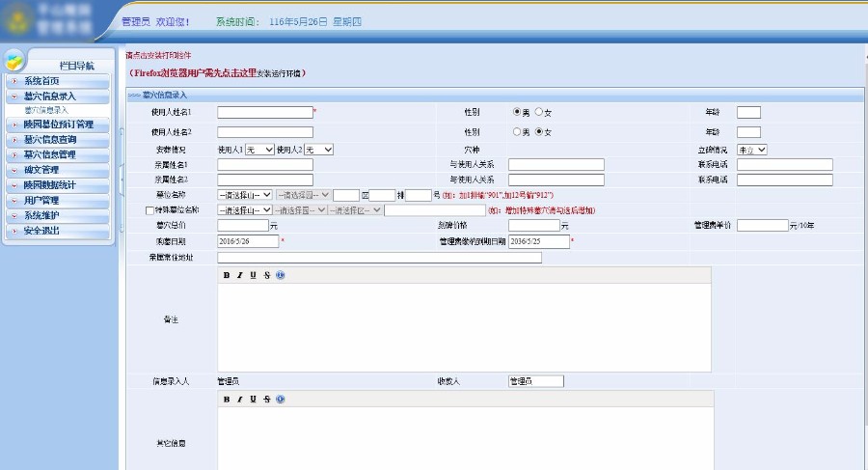Viewport: 868px width, 470px height.
Task: Open the 使用人2 安葬情况 dropdown
Action: [x=319, y=150]
